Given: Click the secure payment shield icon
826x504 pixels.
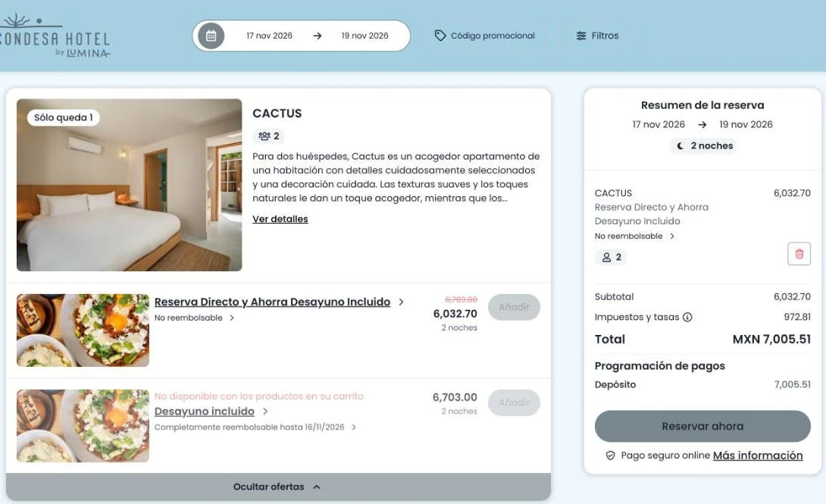Looking at the screenshot, I should [610, 455].
